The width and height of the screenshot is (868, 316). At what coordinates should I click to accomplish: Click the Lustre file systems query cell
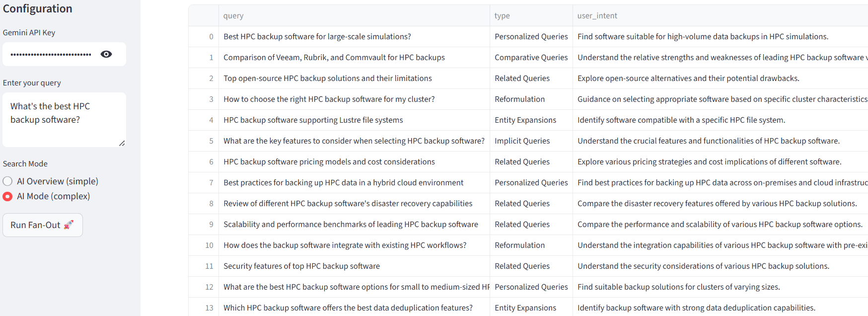click(x=313, y=120)
